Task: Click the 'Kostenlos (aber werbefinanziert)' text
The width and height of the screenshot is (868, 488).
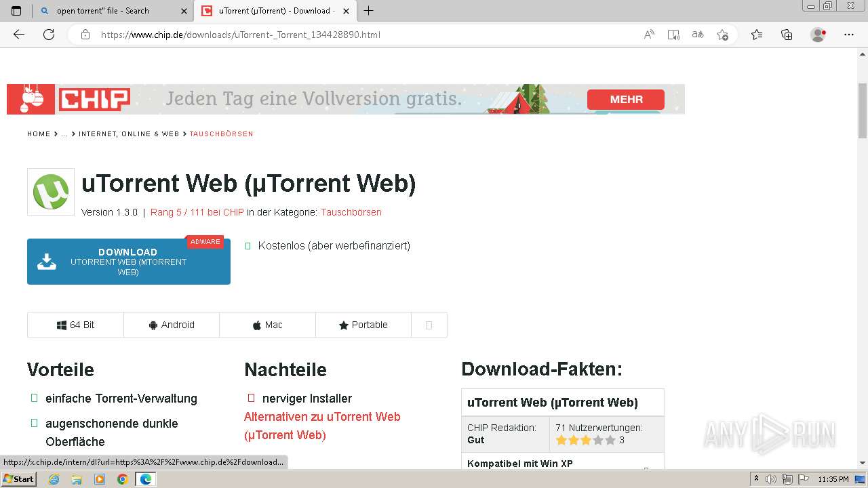Action: pos(334,245)
